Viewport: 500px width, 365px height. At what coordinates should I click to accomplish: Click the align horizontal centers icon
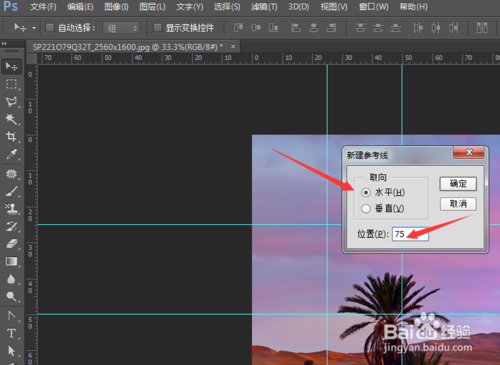click(x=313, y=28)
